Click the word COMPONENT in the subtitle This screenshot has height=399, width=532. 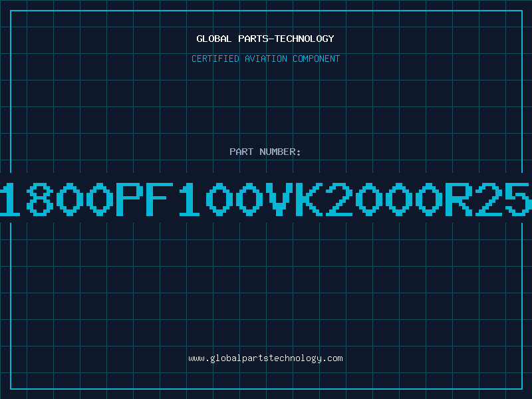click(x=317, y=59)
